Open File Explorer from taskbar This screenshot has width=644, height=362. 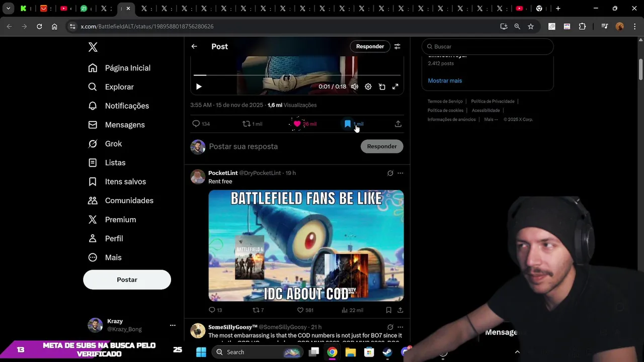click(x=351, y=352)
